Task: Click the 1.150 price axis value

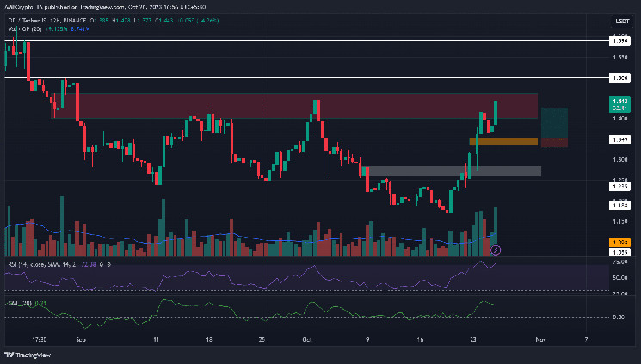Action: click(620, 221)
